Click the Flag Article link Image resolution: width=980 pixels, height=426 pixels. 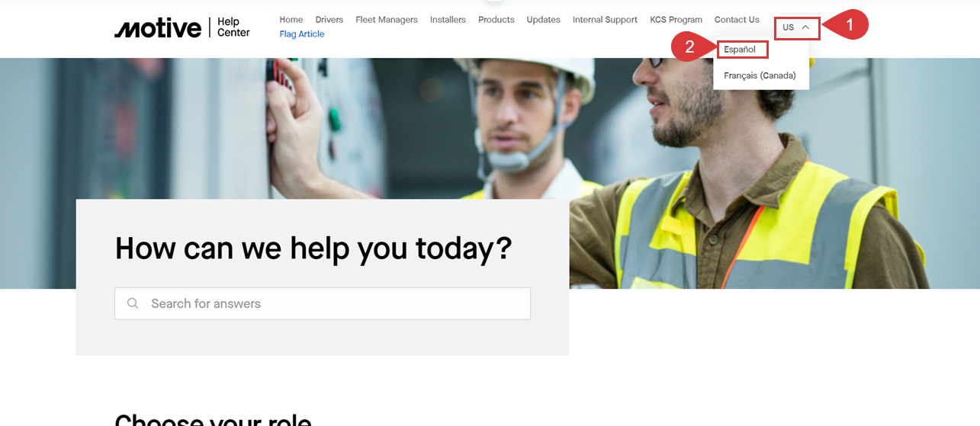click(x=302, y=34)
